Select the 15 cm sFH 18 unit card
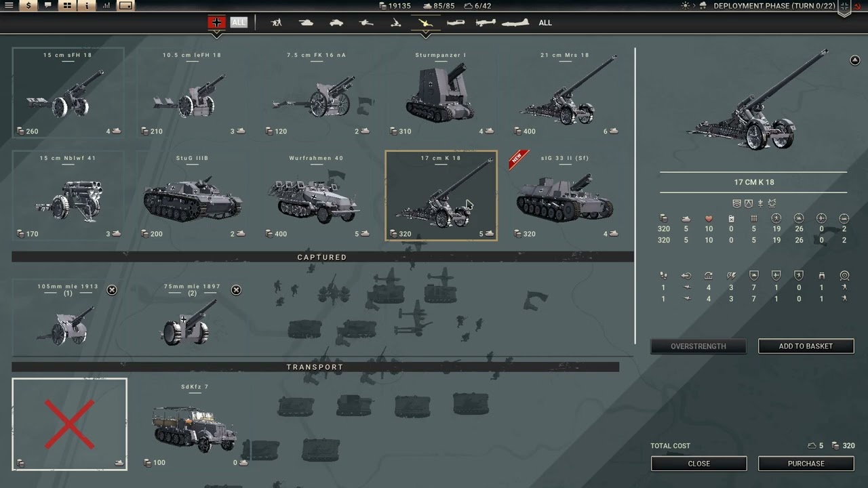The height and width of the screenshot is (488, 868). (68, 93)
